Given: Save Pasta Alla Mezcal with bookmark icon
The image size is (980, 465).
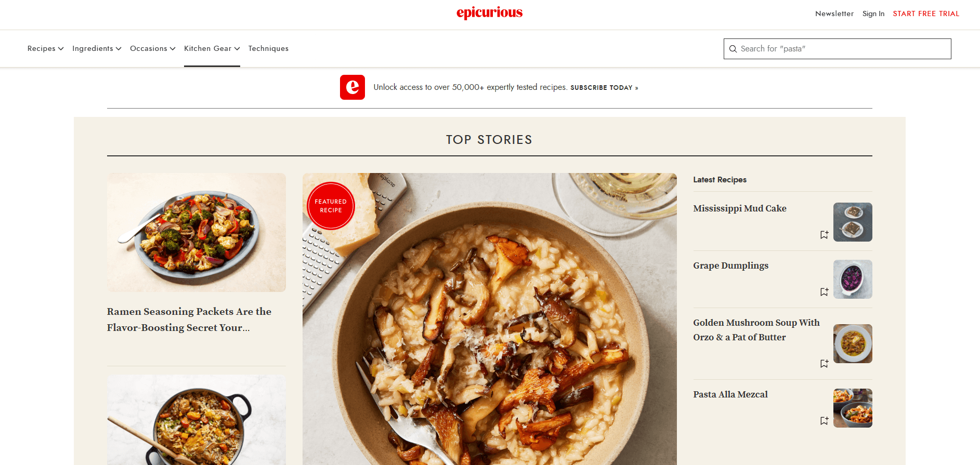Looking at the screenshot, I should [x=824, y=421].
